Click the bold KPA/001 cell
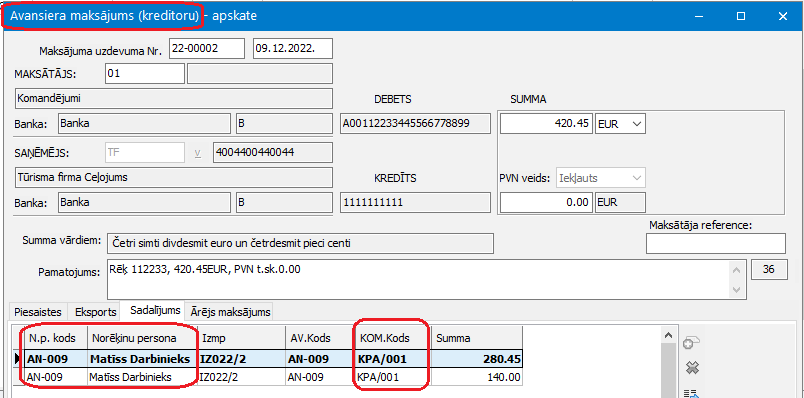 point(392,359)
